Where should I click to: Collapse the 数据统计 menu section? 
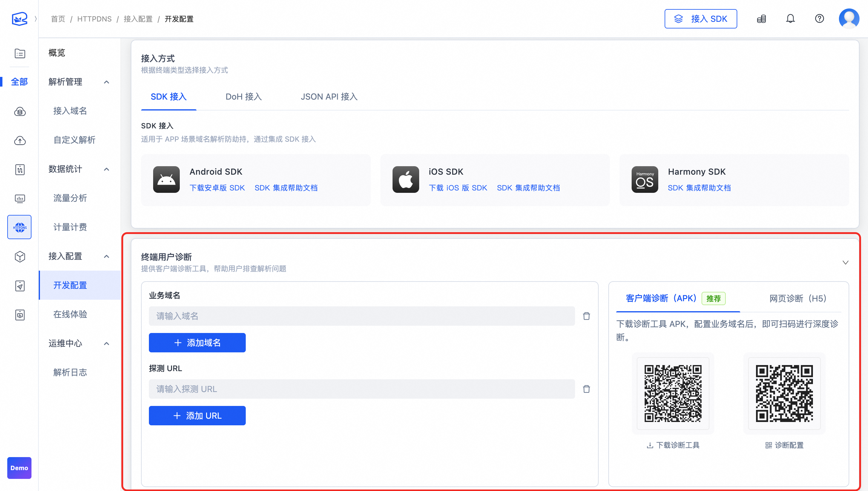(107, 169)
